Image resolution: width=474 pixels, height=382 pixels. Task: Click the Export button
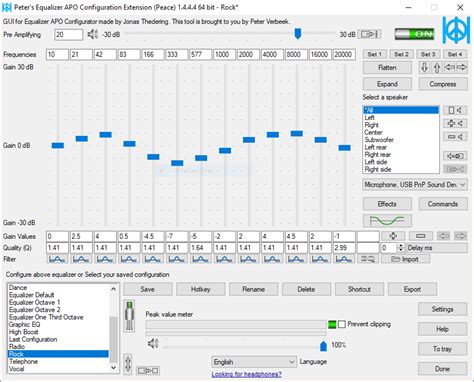point(412,289)
